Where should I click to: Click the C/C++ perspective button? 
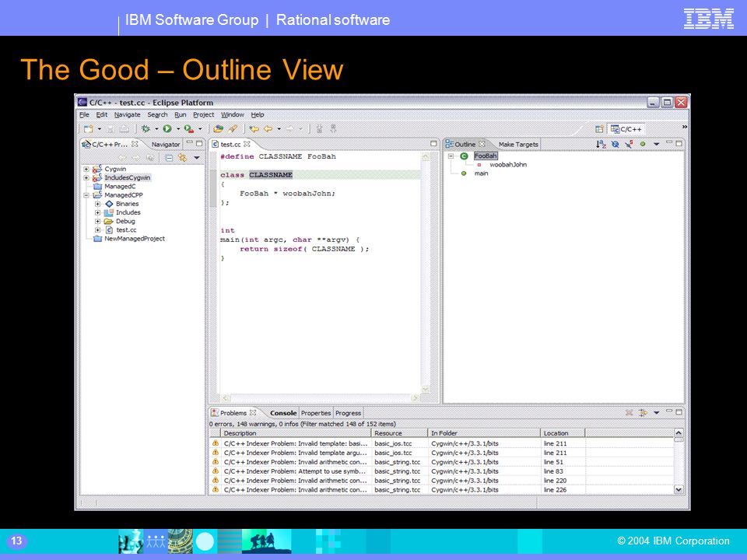626,129
